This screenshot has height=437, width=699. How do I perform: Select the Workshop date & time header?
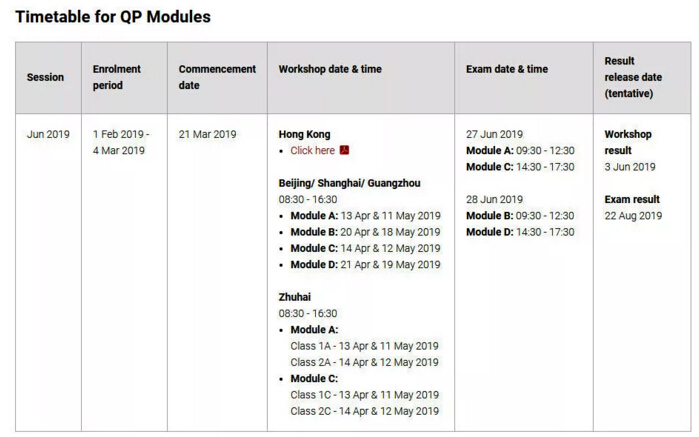pyautogui.click(x=330, y=69)
